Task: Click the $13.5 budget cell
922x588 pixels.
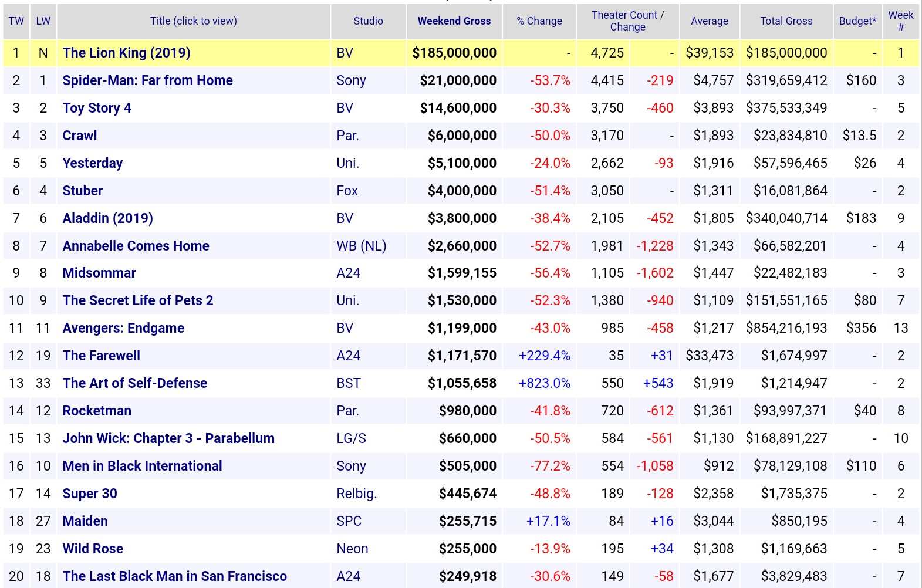Action: pos(859,136)
